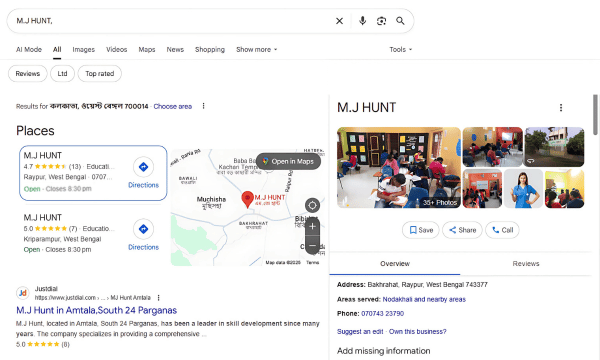The width and height of the screenshot is (600, 360).
Task: Open the 35+ Photos thumbnail
Action: pos(399,168)
